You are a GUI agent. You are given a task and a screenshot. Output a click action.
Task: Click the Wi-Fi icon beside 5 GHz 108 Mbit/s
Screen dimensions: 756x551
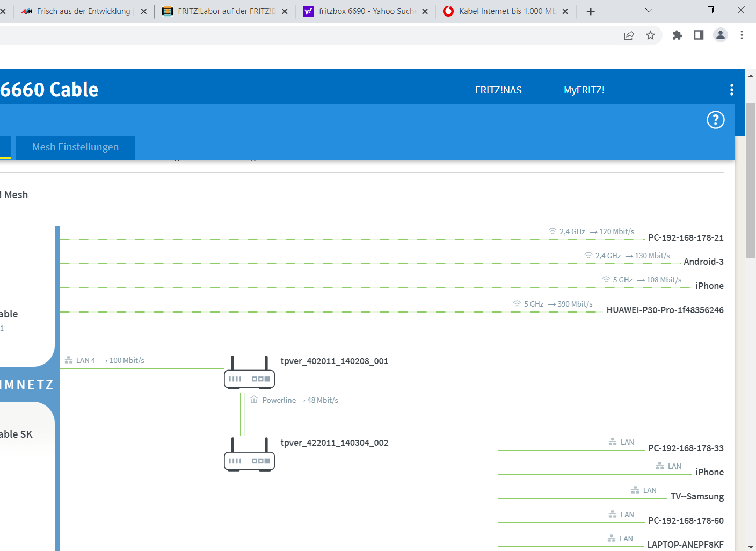[x=606, y=280]
